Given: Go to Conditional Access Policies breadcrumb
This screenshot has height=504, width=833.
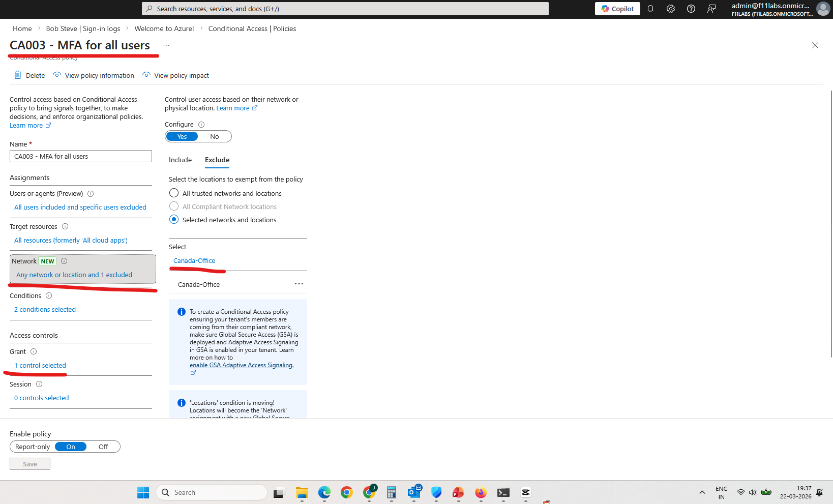Looking at the screenshot, I should pos(252,28).
